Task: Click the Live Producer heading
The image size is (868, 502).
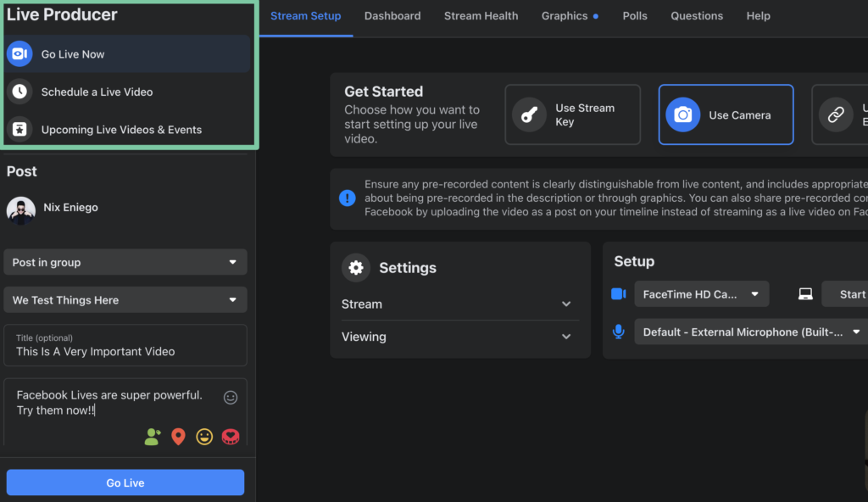Action: (x=62, y=14)
